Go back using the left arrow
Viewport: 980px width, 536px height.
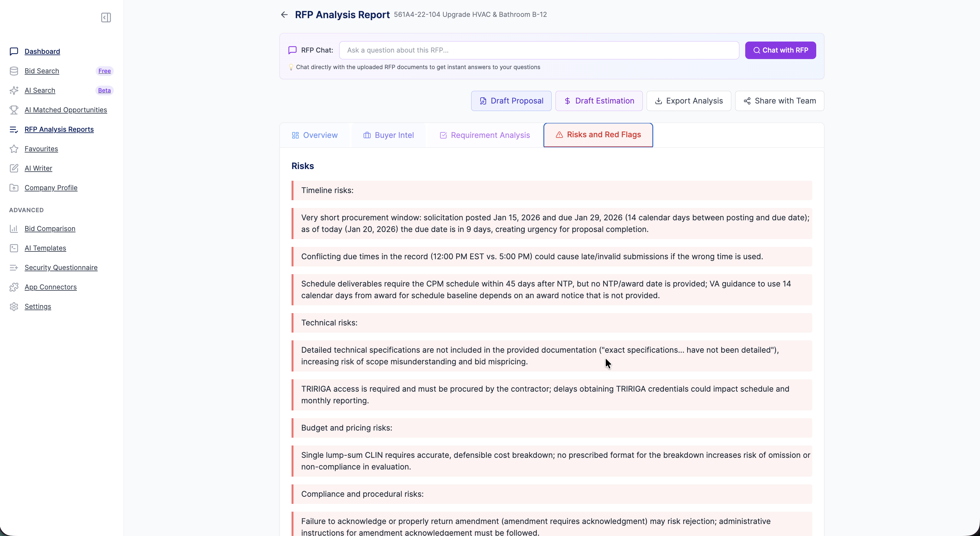(284, 15)
